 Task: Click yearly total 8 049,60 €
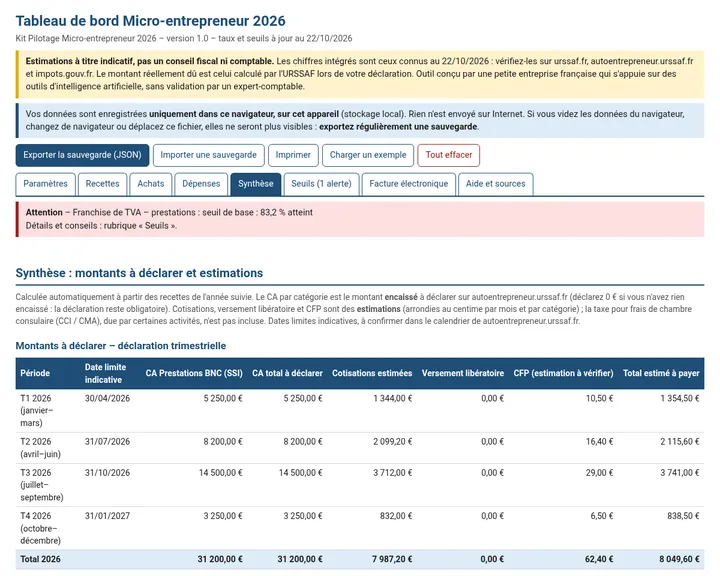[680, 559]
